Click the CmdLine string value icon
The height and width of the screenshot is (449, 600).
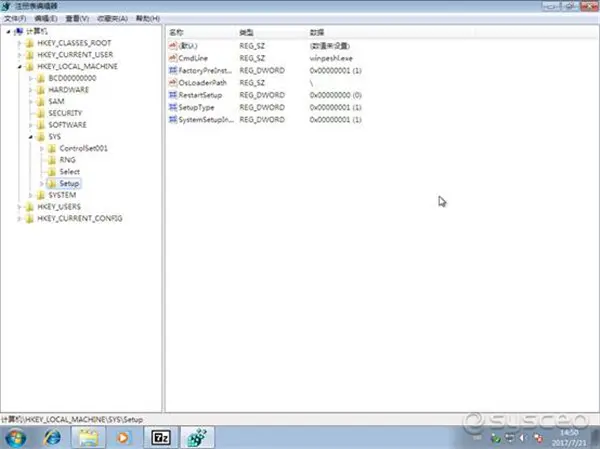[x=173, y=58]
